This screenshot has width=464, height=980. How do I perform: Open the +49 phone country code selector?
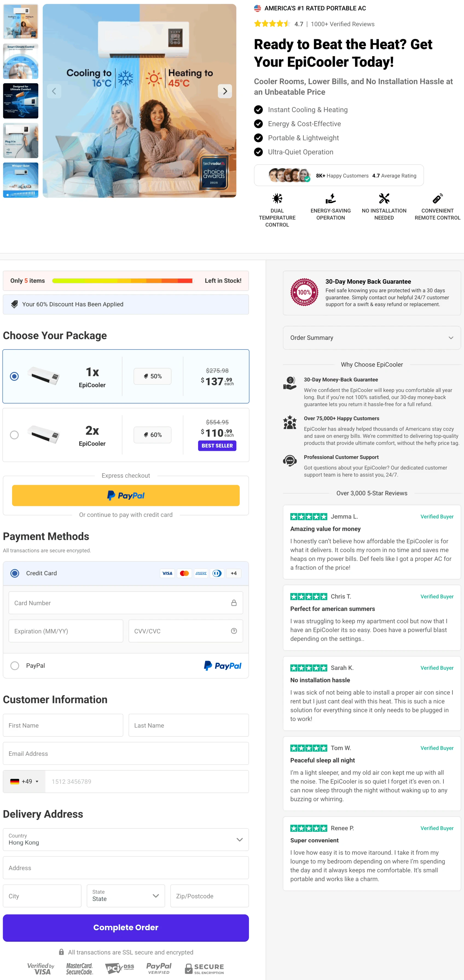24,782
